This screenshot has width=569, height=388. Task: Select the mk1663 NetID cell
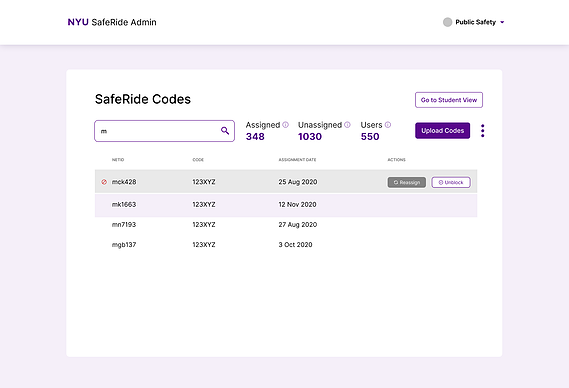[124, 204]
